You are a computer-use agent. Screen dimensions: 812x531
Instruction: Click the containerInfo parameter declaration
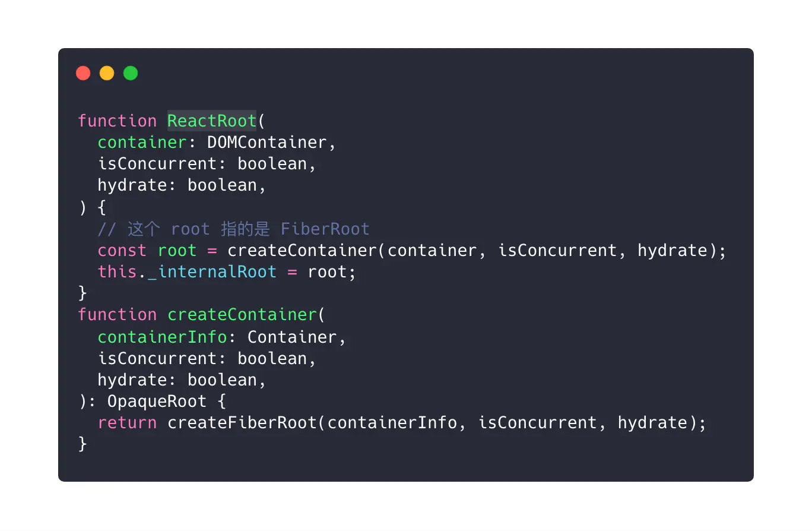point(162,337)
